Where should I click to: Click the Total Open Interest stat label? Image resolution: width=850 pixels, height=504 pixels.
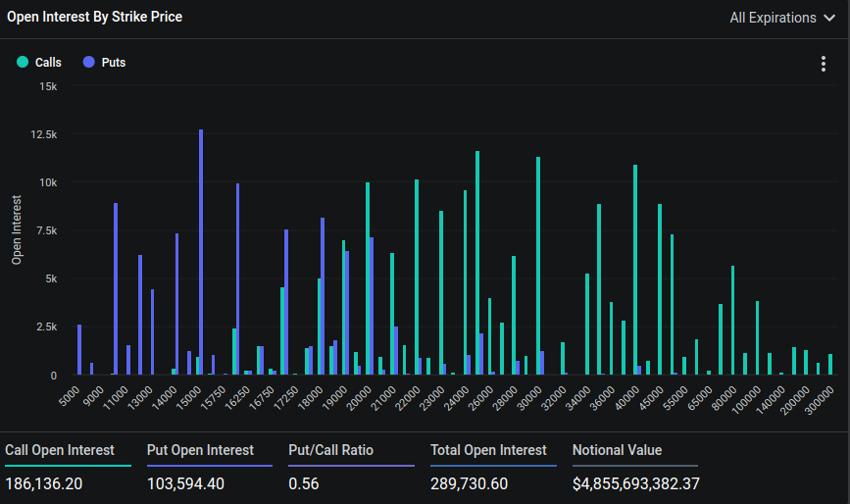[x=488, y=450]
